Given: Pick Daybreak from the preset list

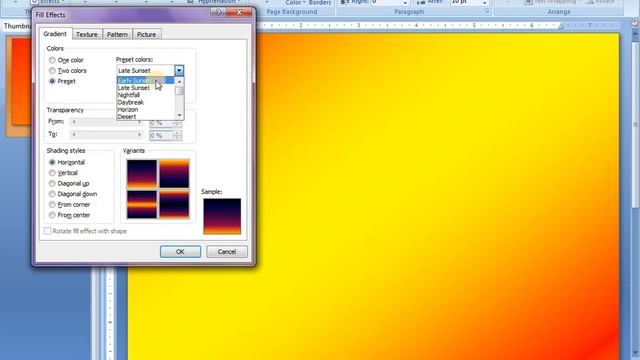Looking at the screenshot, I should [145, 102].
